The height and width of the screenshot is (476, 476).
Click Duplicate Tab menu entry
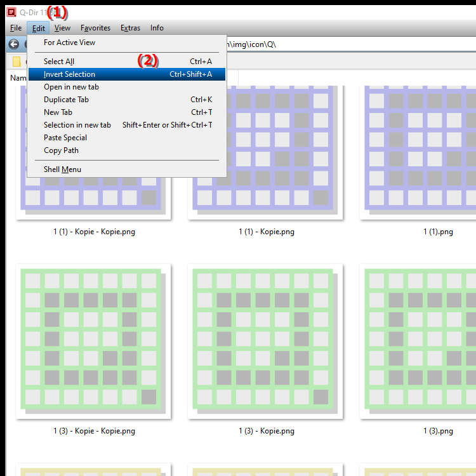[127, 100]
